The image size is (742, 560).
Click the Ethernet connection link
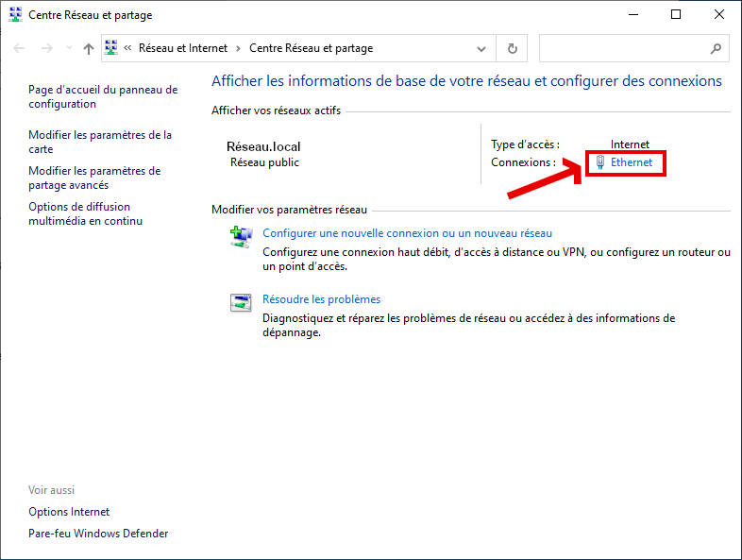tap(631, 162)
